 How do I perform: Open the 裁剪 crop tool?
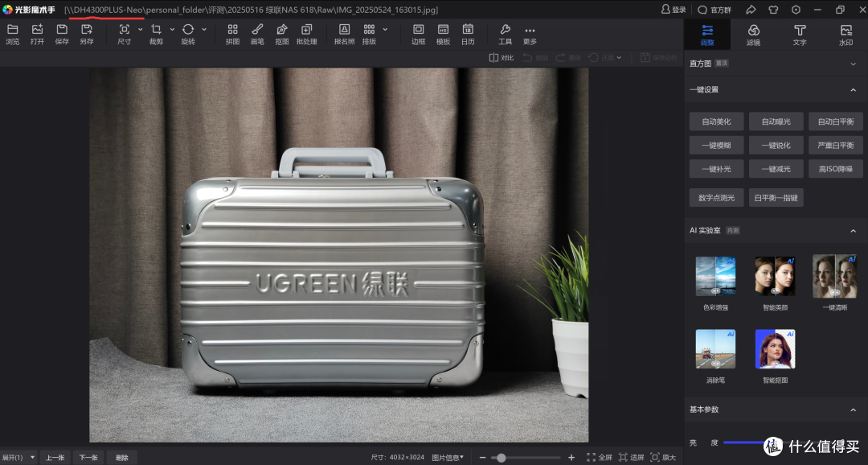click(156, 35)
